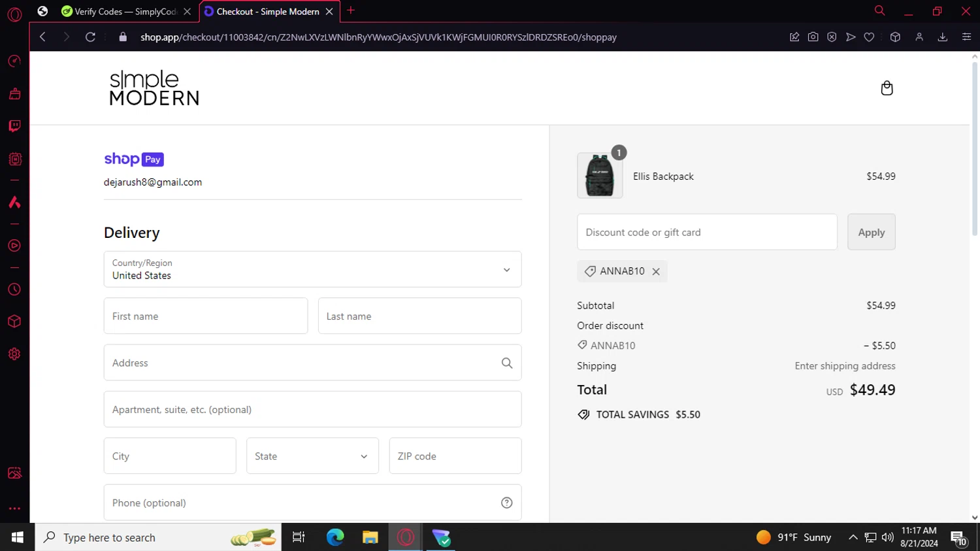
Task: Open the shopping bag deals sidebar icon
Action: (14, 93)
